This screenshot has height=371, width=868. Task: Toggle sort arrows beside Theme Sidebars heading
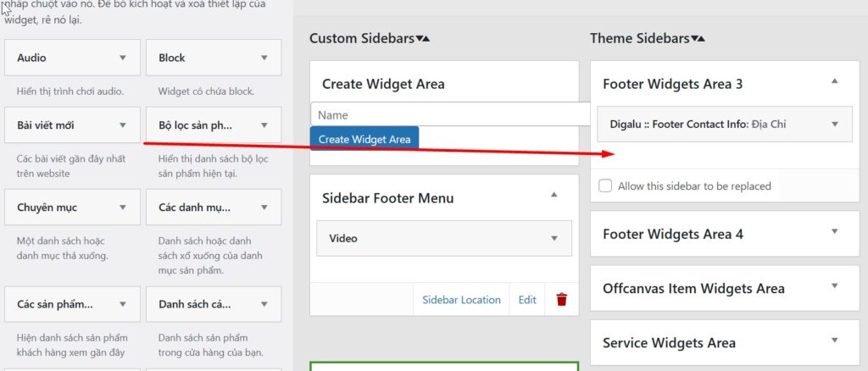(698, 39)
